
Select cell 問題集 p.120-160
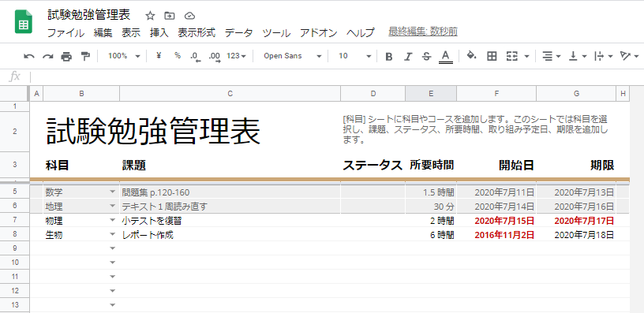pyautogui.click(x=230, y=192)
